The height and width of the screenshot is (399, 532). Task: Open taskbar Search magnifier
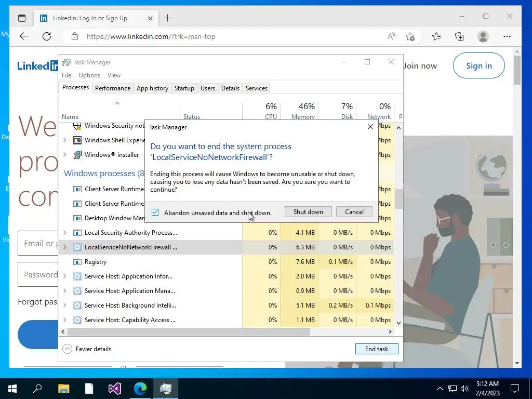click(x=37, y=389)
